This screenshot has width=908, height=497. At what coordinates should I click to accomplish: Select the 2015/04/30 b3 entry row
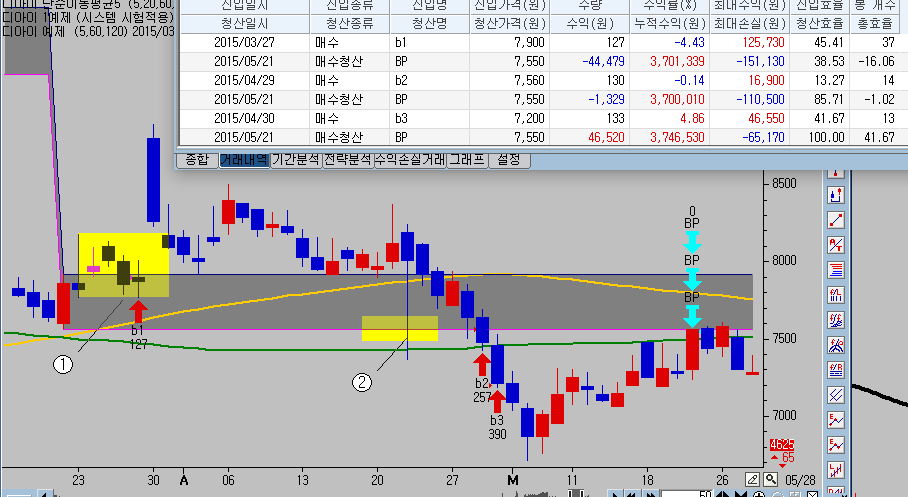click(x=541, y=118)
